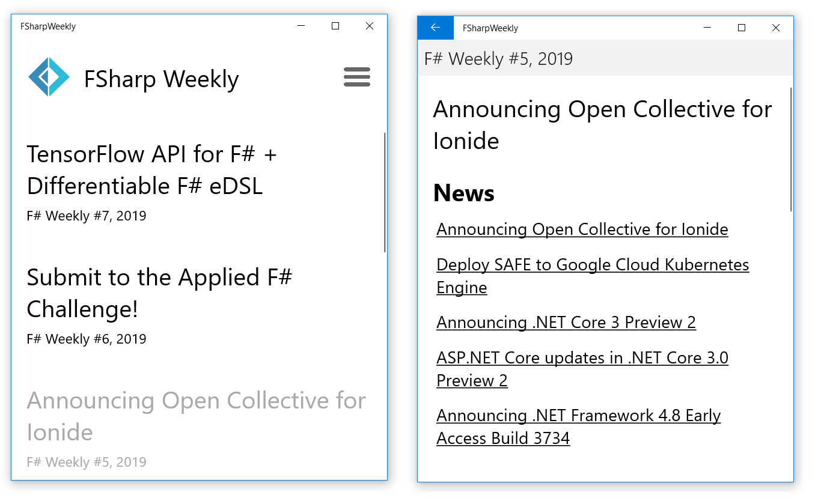Maximize the right FSharpWeekly window

742,28
